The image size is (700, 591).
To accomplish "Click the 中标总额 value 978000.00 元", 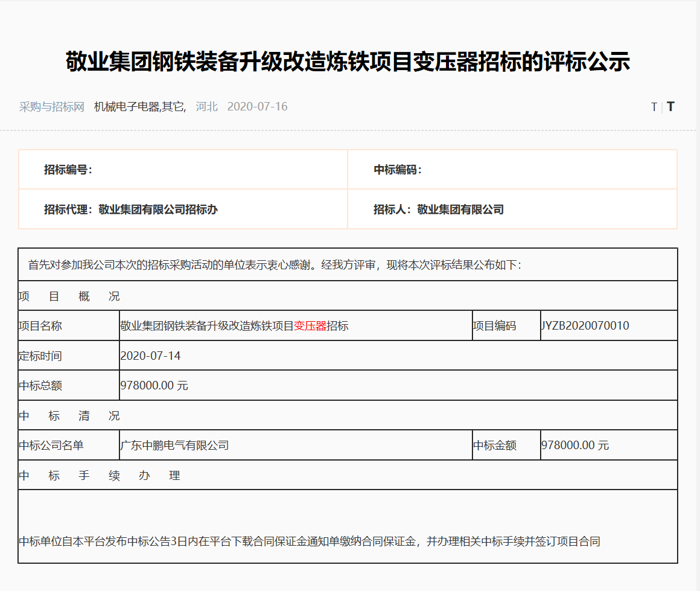I will [x=154, y=385].
